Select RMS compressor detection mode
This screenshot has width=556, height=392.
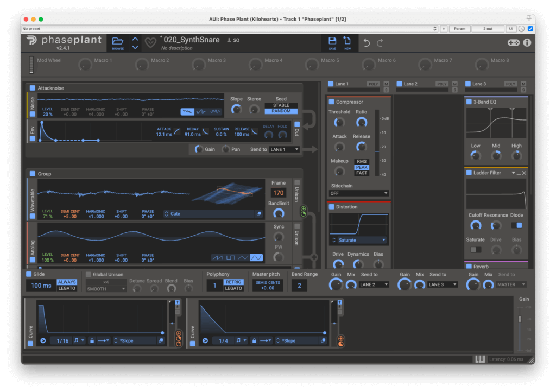pyautogui.click(x=362, y=161)
